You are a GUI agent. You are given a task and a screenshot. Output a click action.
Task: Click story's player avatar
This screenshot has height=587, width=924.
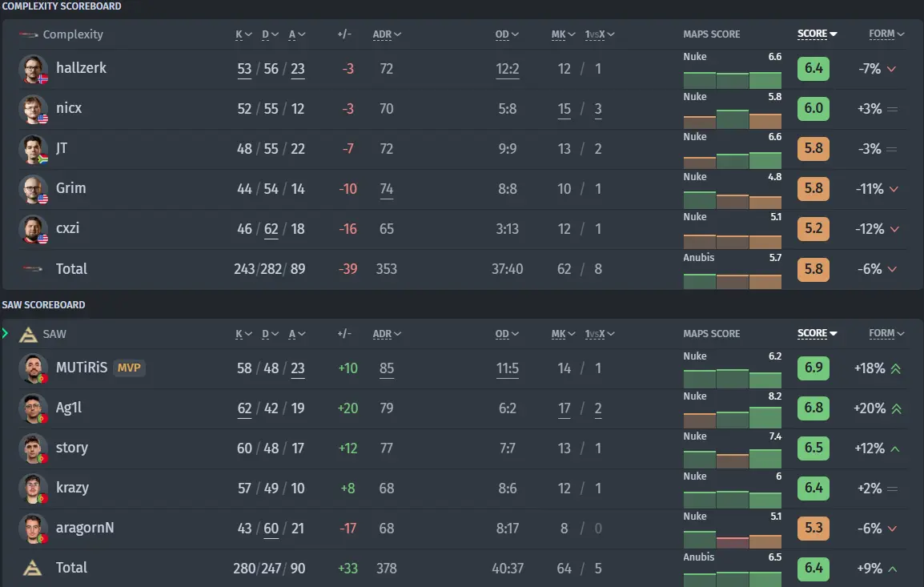coord(32,448)
